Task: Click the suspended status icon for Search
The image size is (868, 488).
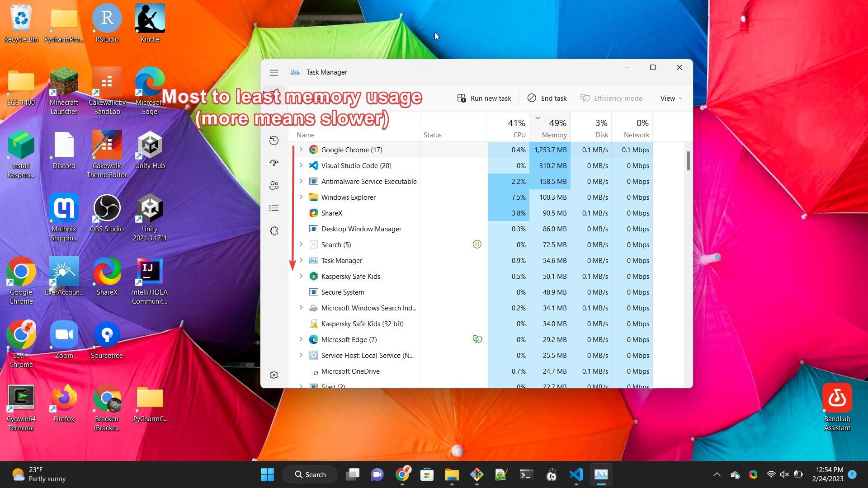Action: click(476, 244)
